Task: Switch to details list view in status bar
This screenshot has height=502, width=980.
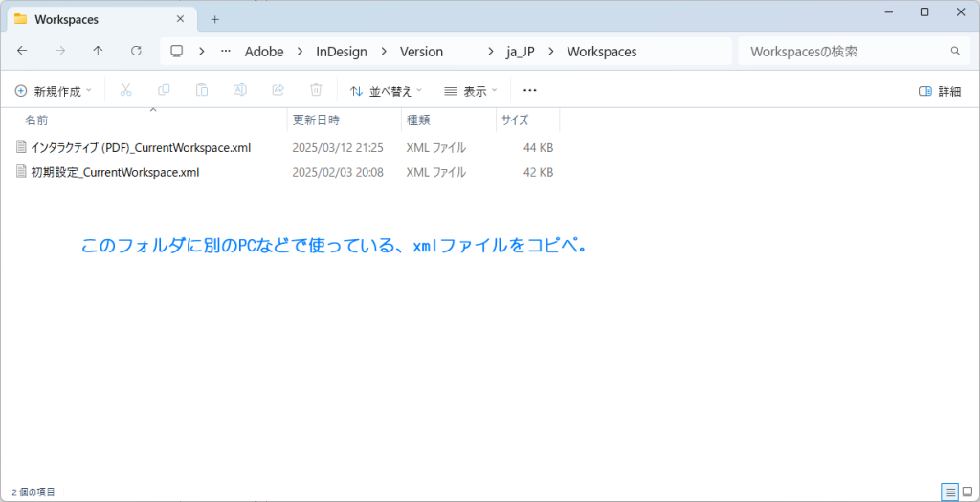Action: [x=950, y=491]
